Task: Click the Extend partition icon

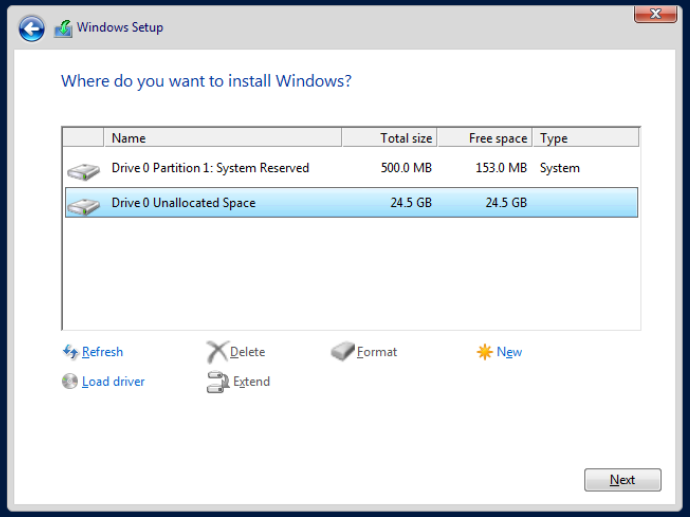Action: click(x=217, y=381)
